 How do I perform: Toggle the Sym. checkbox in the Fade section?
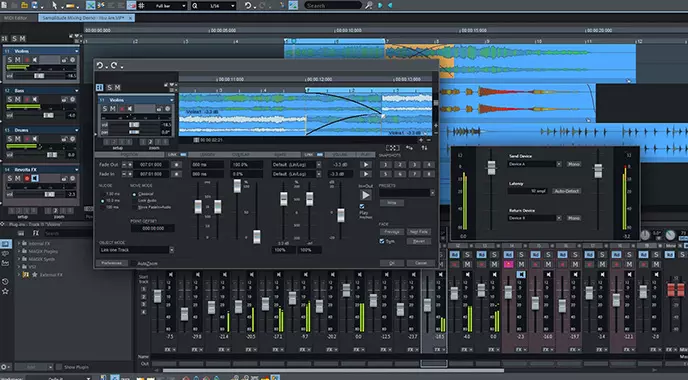pyautogui.click(x=382, y=241)
